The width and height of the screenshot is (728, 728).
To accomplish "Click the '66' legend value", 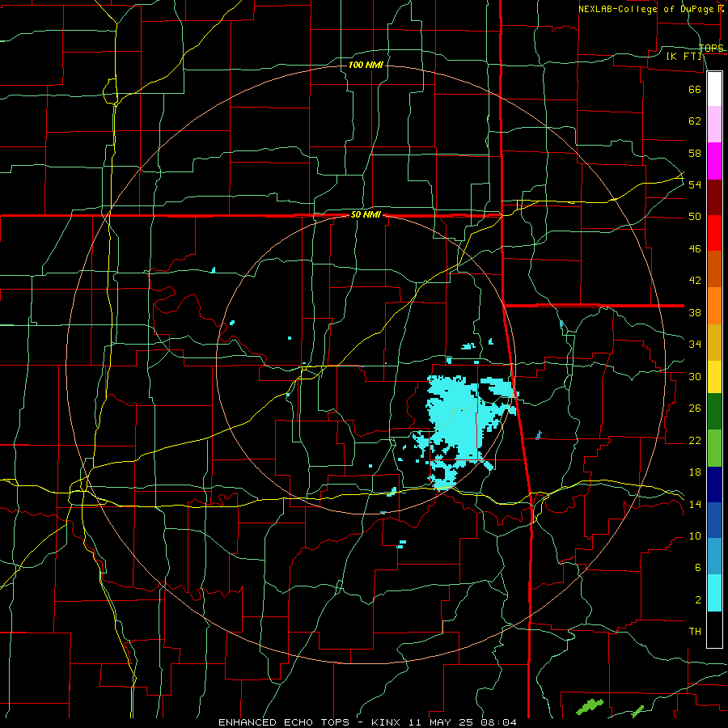I will click(x=695, y=89).
